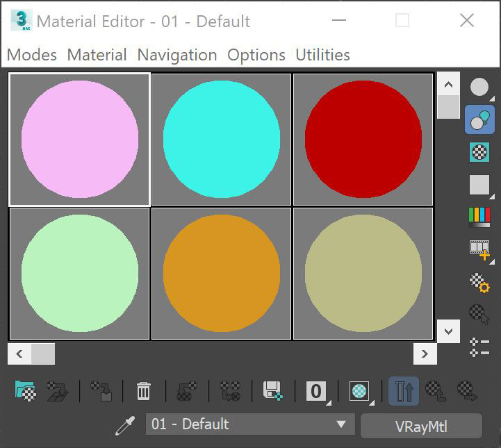
Task: Open the Modes menu
Action: point(32,55)
